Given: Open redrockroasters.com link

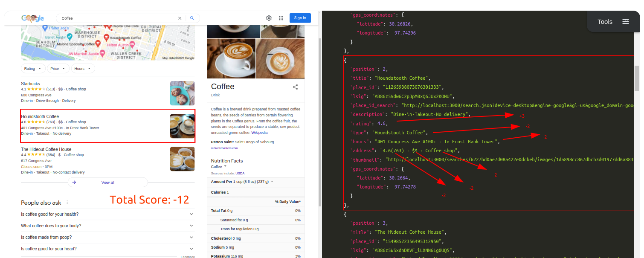Looking at the screenshot, I should tap(224, 148).
